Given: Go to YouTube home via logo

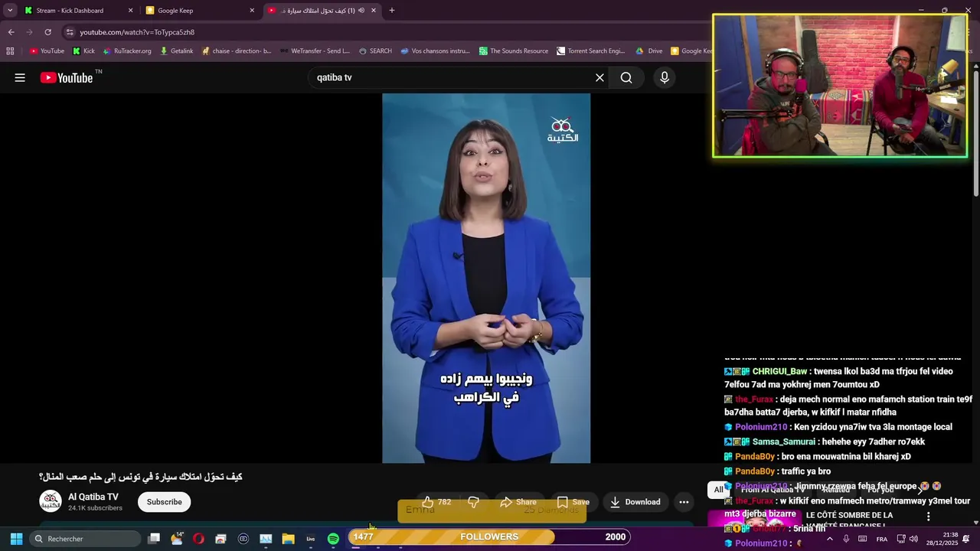Looking at the screenshot, I should click(67, 77).
